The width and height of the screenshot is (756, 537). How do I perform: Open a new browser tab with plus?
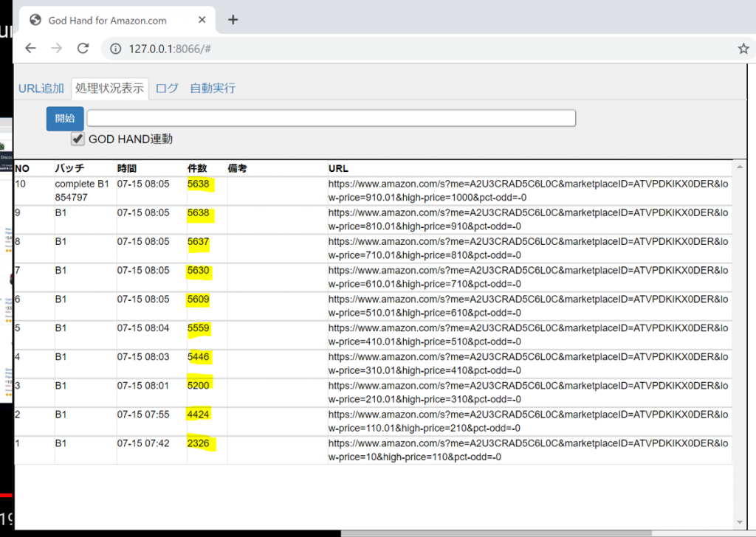point(233,20)
